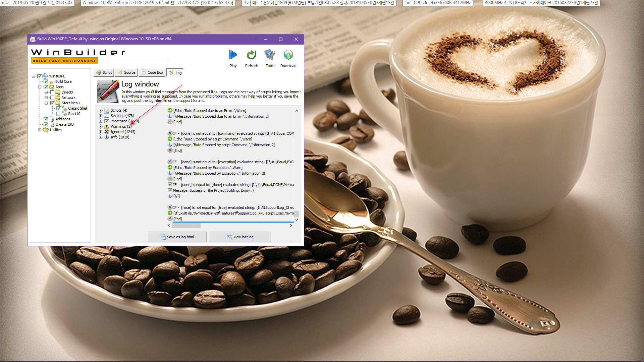Expand the Scripts (4) log section
The height and width of the screenshot is (362, 644).
pos(100,110)
